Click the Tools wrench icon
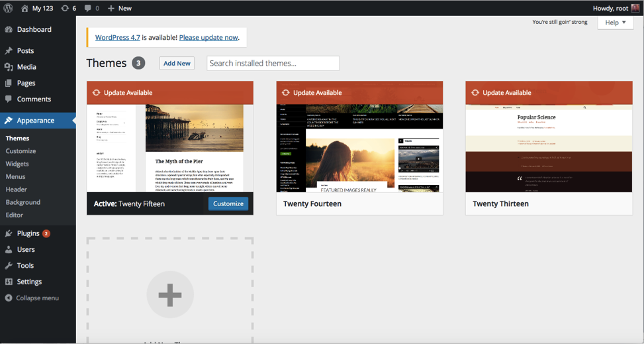 pos(9,265)
